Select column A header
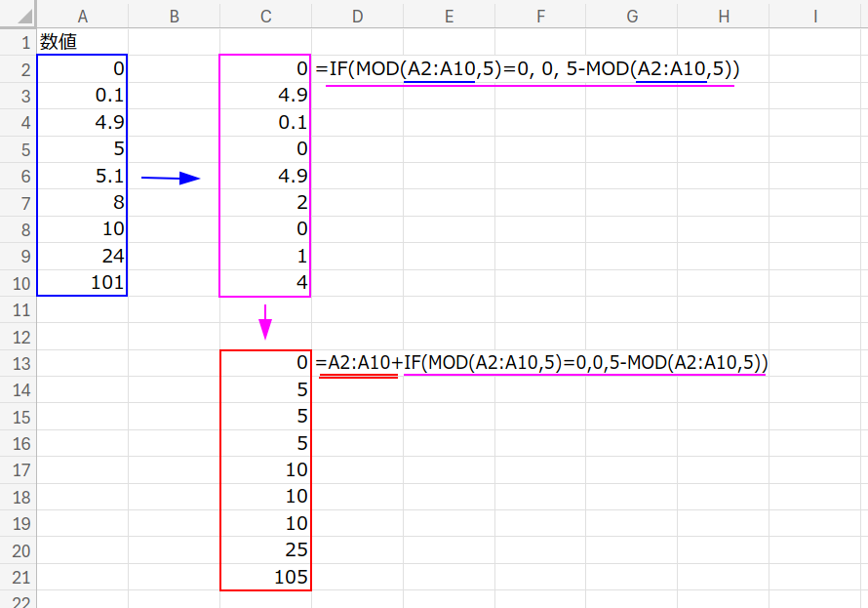The width and height of the screenshot is (868, 608). tap(82, 15)
